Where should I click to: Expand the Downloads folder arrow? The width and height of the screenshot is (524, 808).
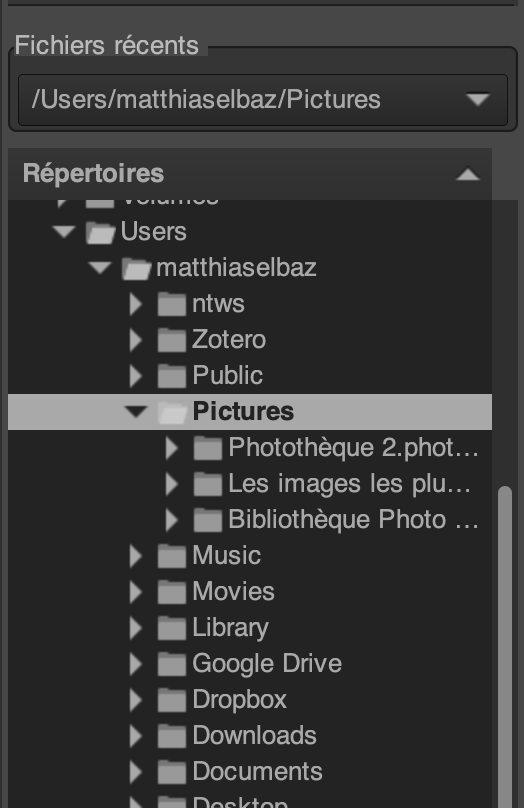(136, 736)
